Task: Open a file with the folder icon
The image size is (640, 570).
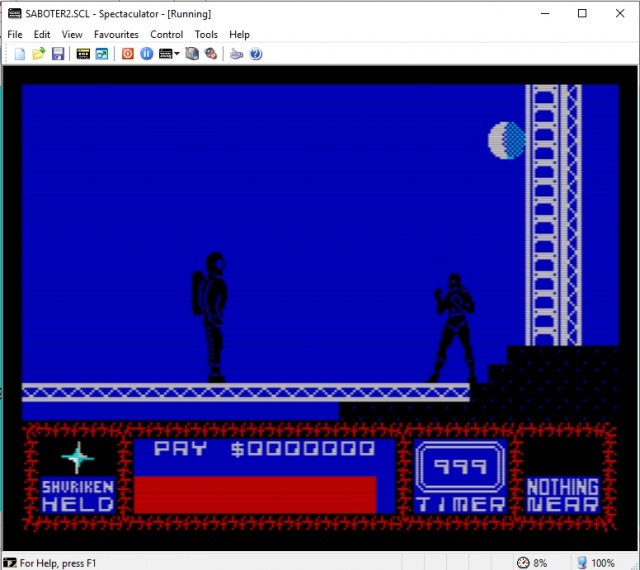Action: (38, 54)
